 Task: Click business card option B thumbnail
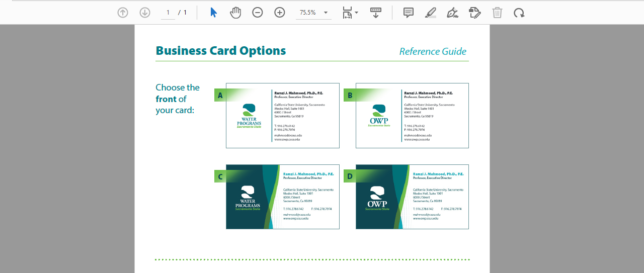[x=412, y=116]
